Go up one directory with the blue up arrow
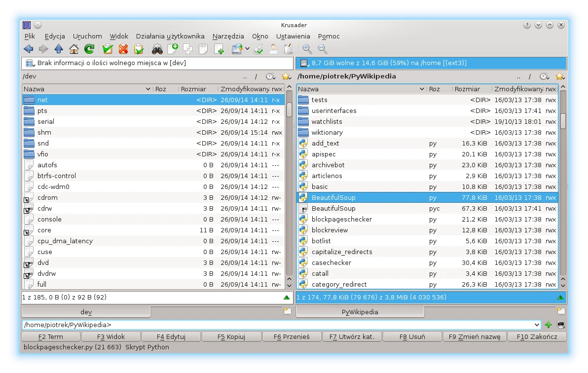The image size is (588, 373). click(x=59, y=49)
